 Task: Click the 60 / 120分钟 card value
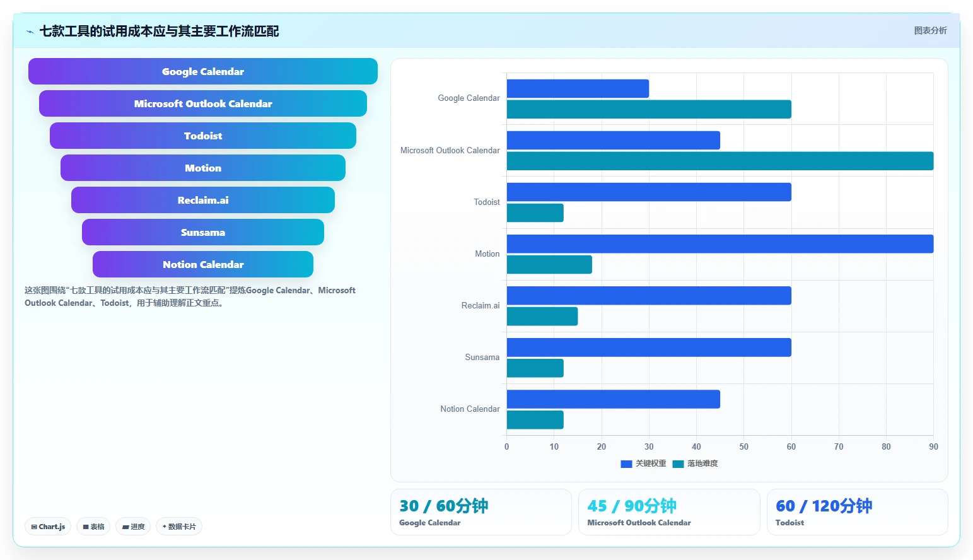click(x=824, y=506)
